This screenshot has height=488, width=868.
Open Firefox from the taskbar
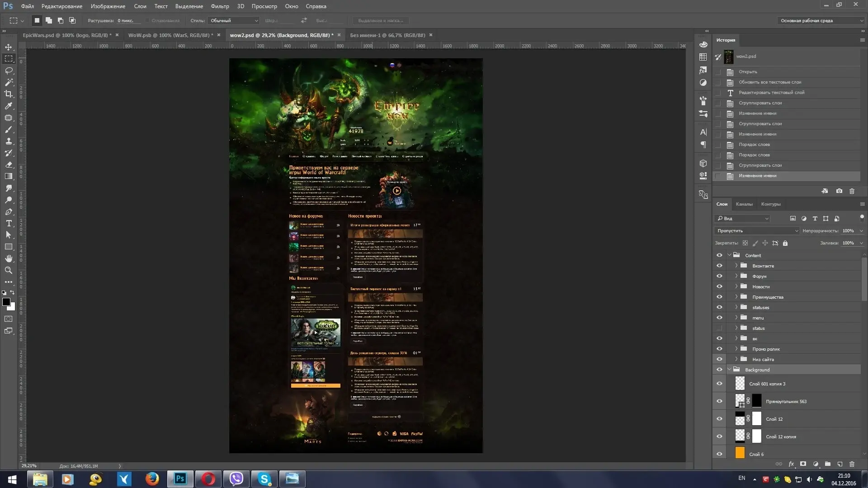[152, 479]
